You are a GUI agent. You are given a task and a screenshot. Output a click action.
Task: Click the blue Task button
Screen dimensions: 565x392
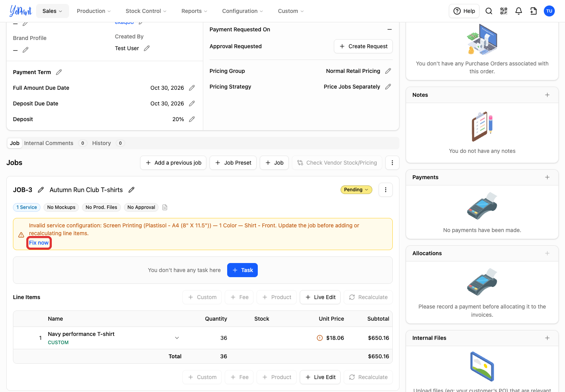(x=242, y=270)
